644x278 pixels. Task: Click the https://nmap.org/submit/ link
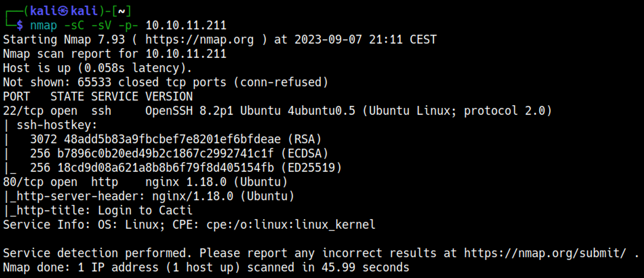545,253
